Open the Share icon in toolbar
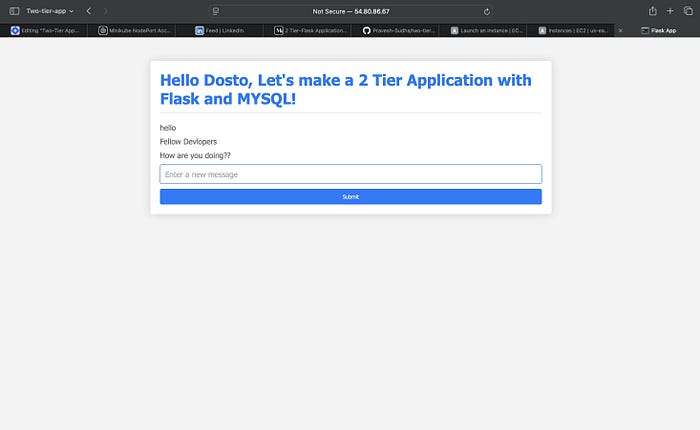The height and width of the screenshot is (430, 700). point(653,11)
